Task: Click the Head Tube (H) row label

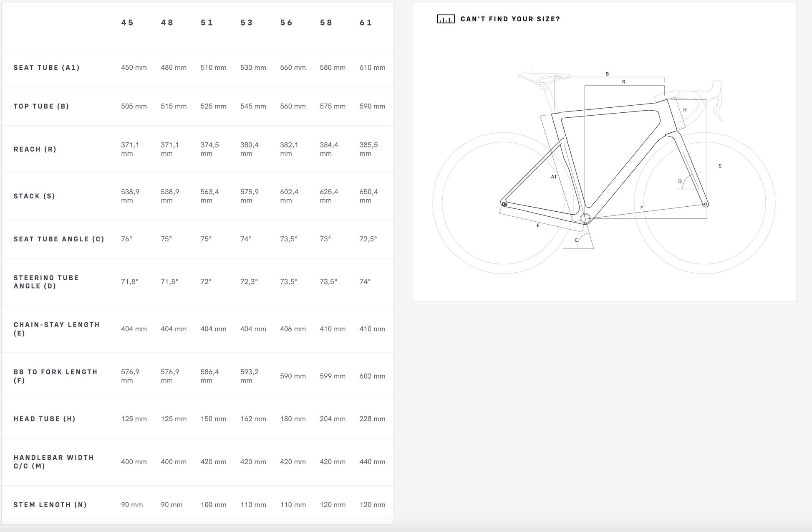Action: pyautogui.click(x=45, y=419)
